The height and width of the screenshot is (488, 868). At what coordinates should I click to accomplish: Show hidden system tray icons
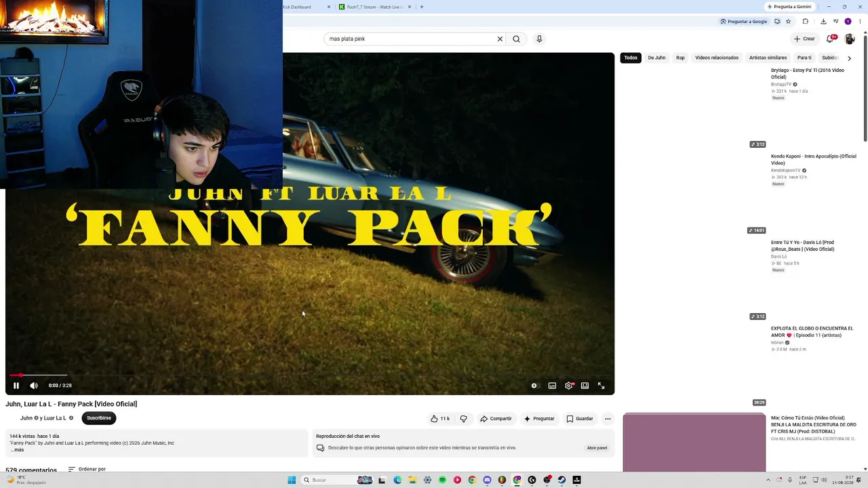pos(769,480)
